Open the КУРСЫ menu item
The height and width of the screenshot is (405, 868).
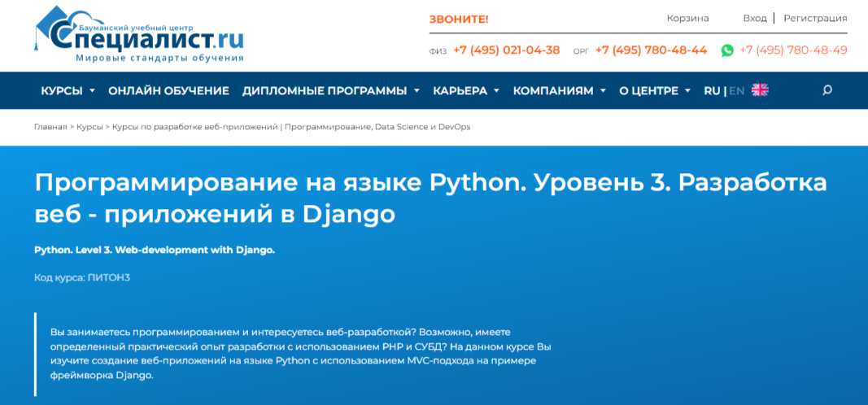[x=62, y=91]
